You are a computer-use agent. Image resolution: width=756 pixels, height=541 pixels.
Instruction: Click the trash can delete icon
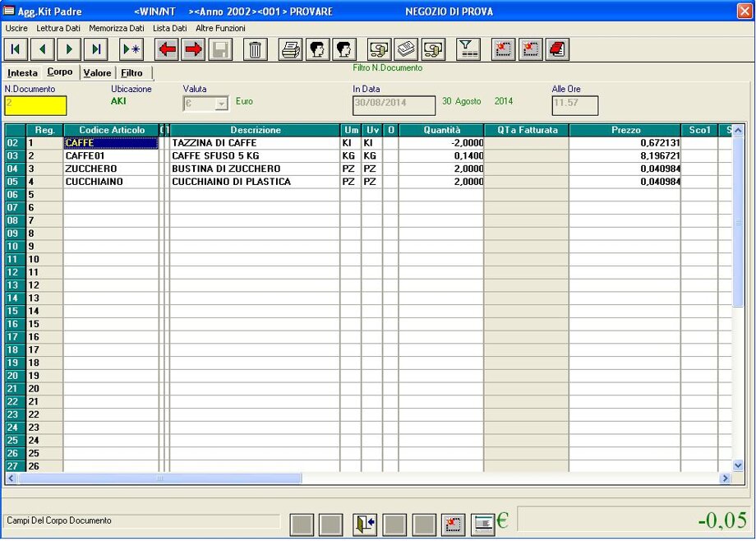pyautogui.click(x=256, y=49)
